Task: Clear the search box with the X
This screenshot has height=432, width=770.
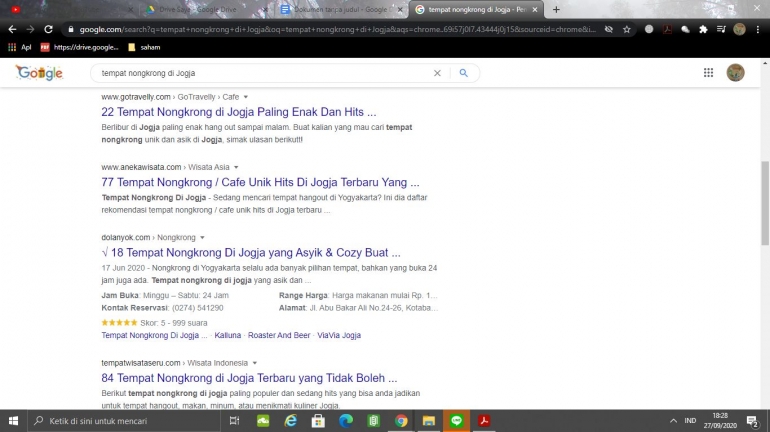Action: (x=437, y=73)
